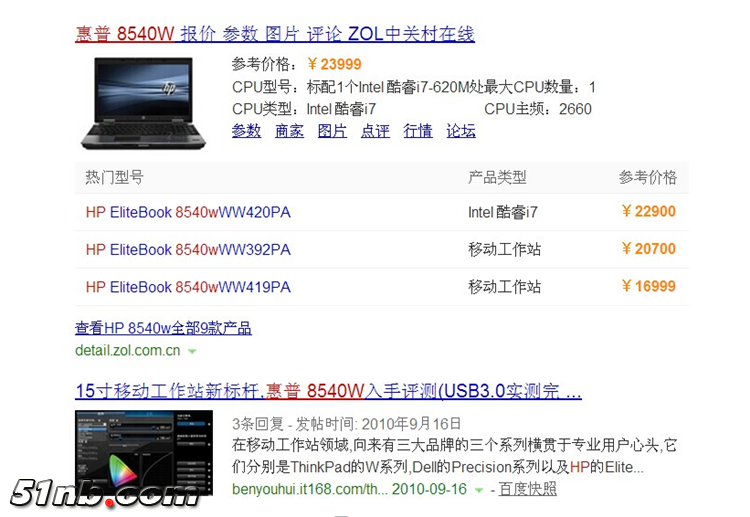Click the Intel 酷睿i7 product type cell
The image size is (750, 517).
coord(503,212)
